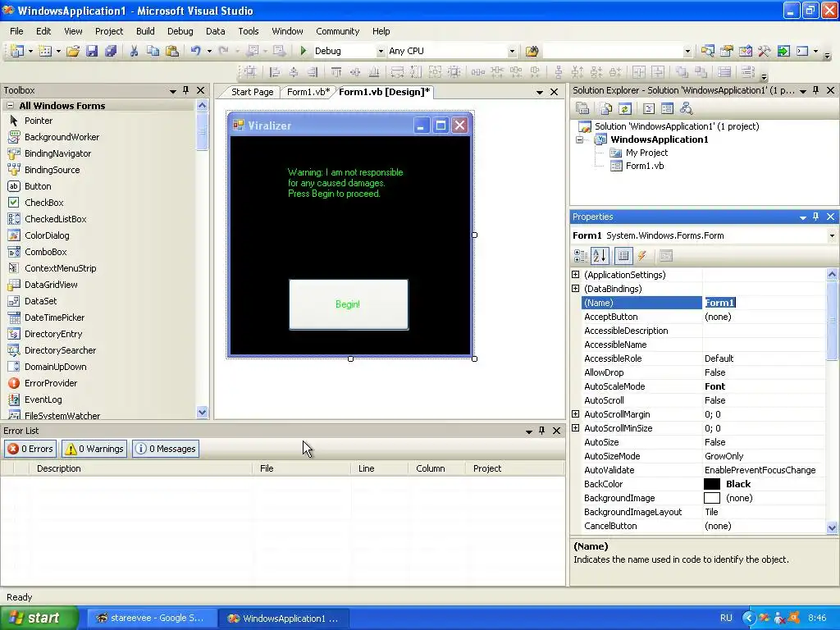Open the Toolbox toolbar icon with wrench
The image size is (840, 630).
point(764,51)
